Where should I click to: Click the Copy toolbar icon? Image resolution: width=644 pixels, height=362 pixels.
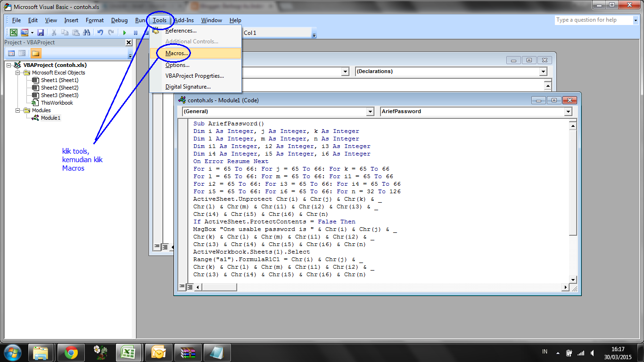[65, 33]
